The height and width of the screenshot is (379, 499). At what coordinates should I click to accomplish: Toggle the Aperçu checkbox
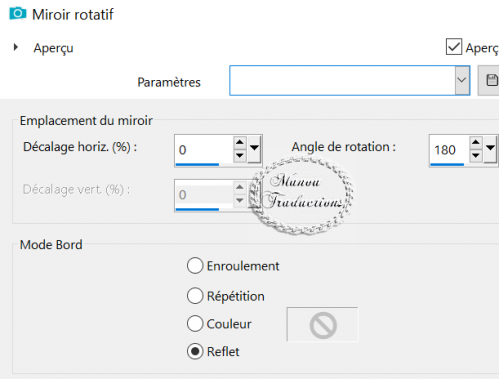pos(454,47)
